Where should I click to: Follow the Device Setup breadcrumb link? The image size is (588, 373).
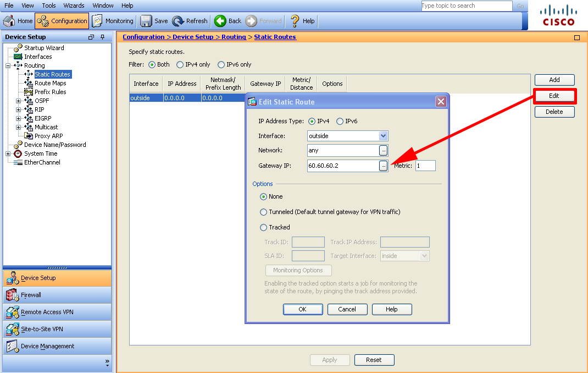click(x=193, y=37)
